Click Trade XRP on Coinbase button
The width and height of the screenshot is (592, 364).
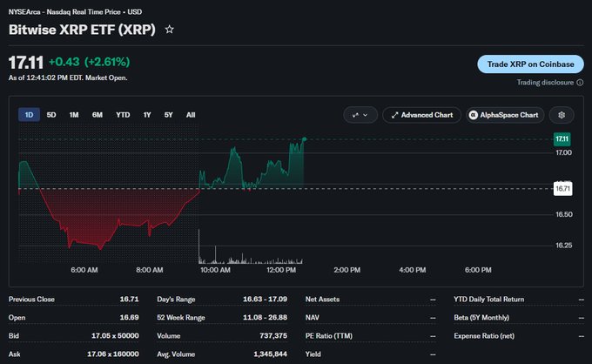(530, 64)
